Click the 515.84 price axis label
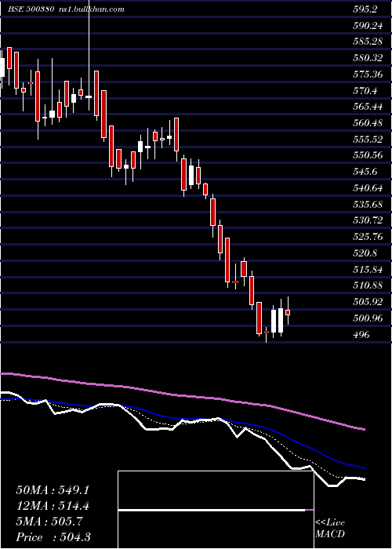392x549 pixels. [x=368, y=269]
